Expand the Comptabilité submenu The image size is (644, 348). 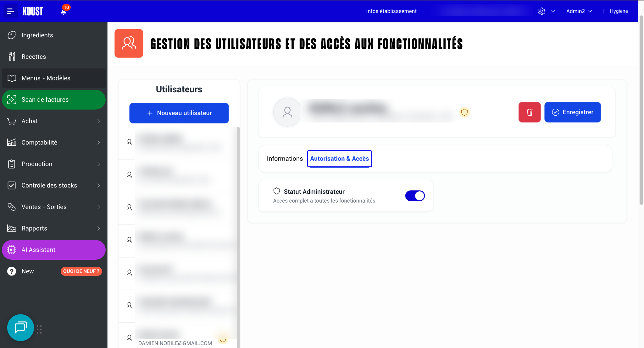click(54, 143)
